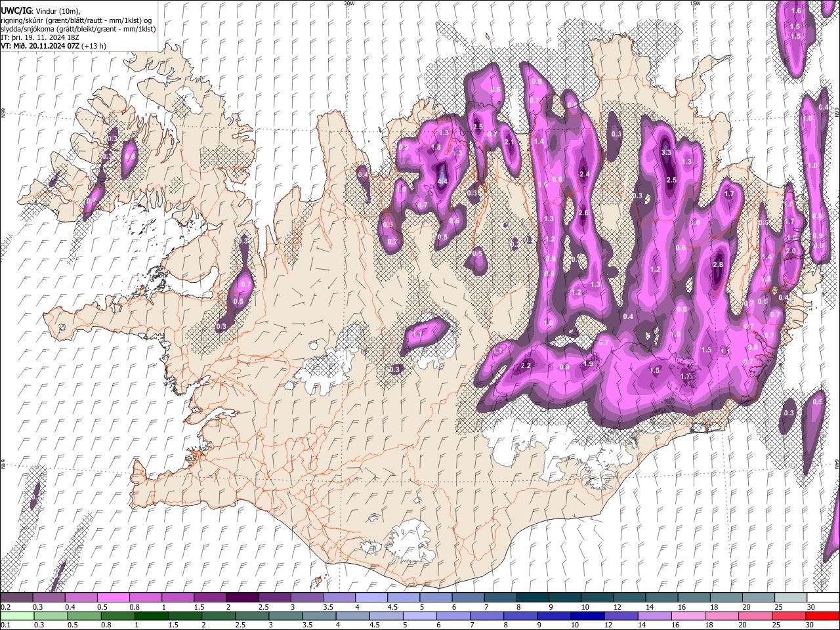Click the grey-green 3 swatch in the lower legend row

click(285, 616)
